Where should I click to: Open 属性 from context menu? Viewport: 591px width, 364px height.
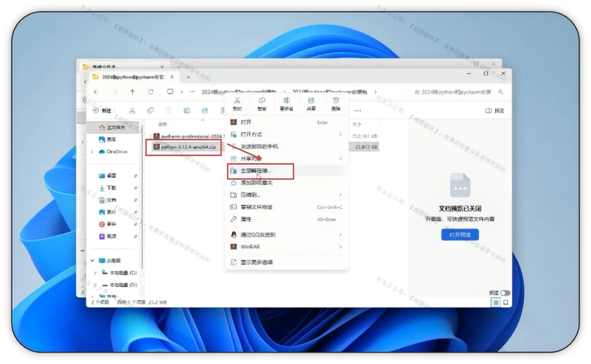[x=286, y=219]
